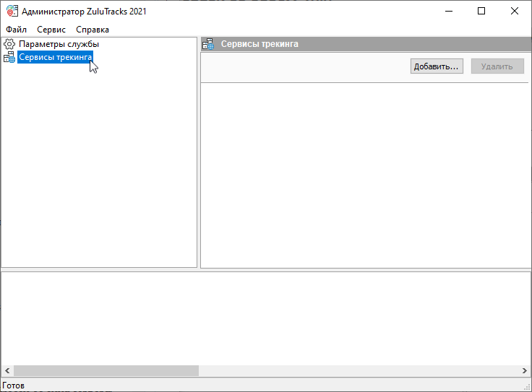
Task: Click the right arrow of horizontal scrollbar
Action: pos(525,370)
